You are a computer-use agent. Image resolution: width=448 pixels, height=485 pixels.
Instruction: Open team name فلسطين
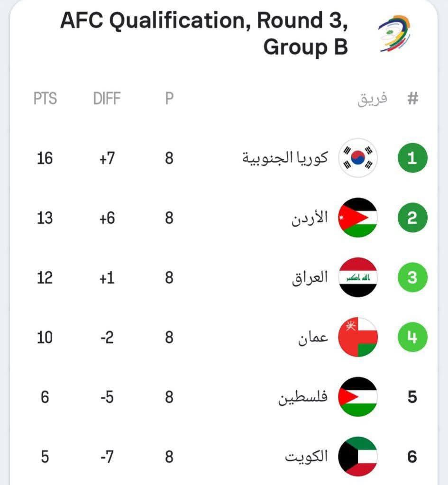coord(303,397)
